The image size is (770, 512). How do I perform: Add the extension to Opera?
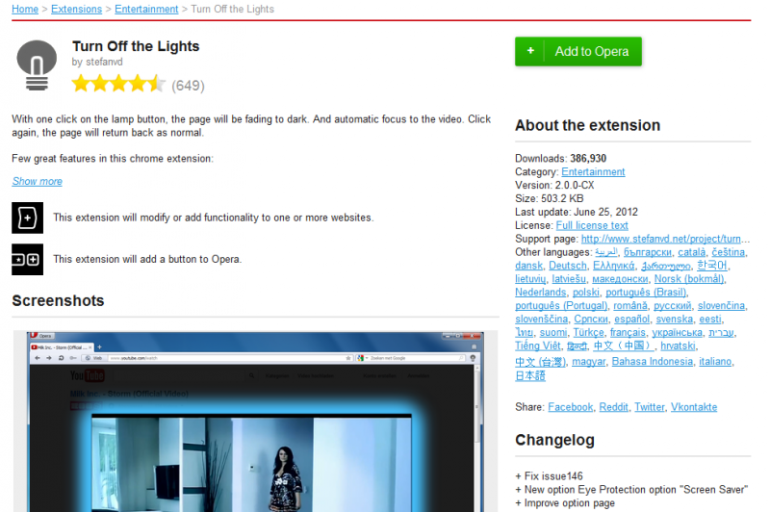(x=578, y=51)
